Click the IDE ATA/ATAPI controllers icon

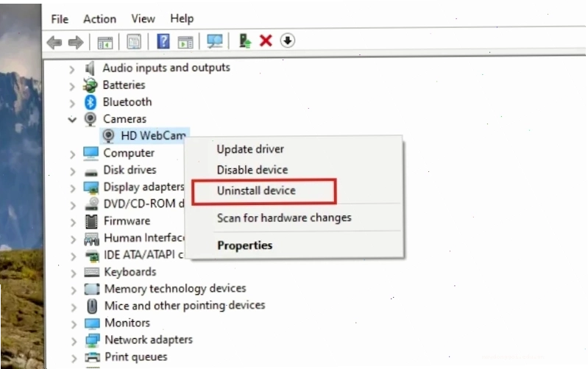coord(92,257)
